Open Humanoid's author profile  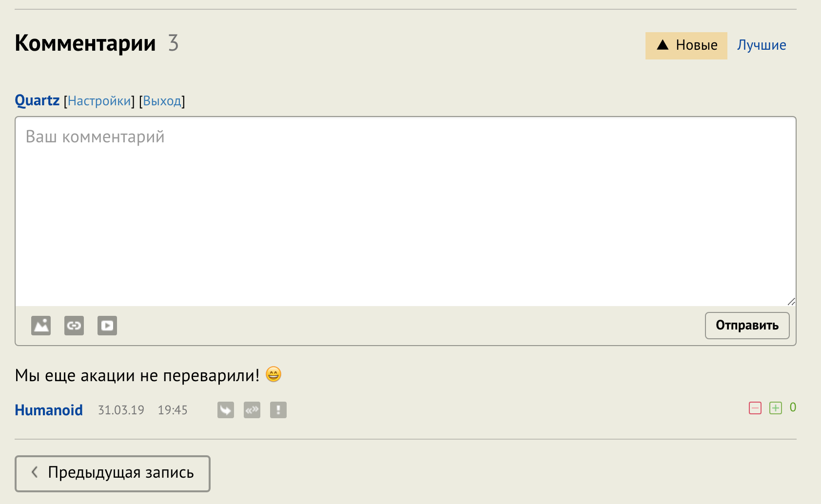point(49,410)
